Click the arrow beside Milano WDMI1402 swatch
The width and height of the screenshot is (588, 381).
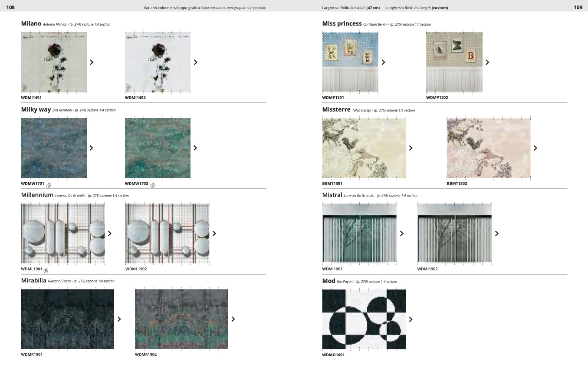point(195,62)
